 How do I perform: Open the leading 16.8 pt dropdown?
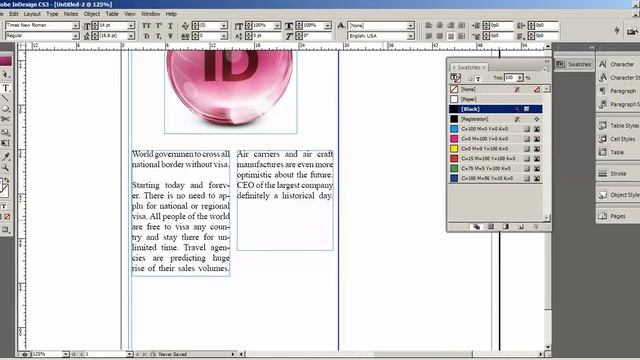(x=131, y=36)
